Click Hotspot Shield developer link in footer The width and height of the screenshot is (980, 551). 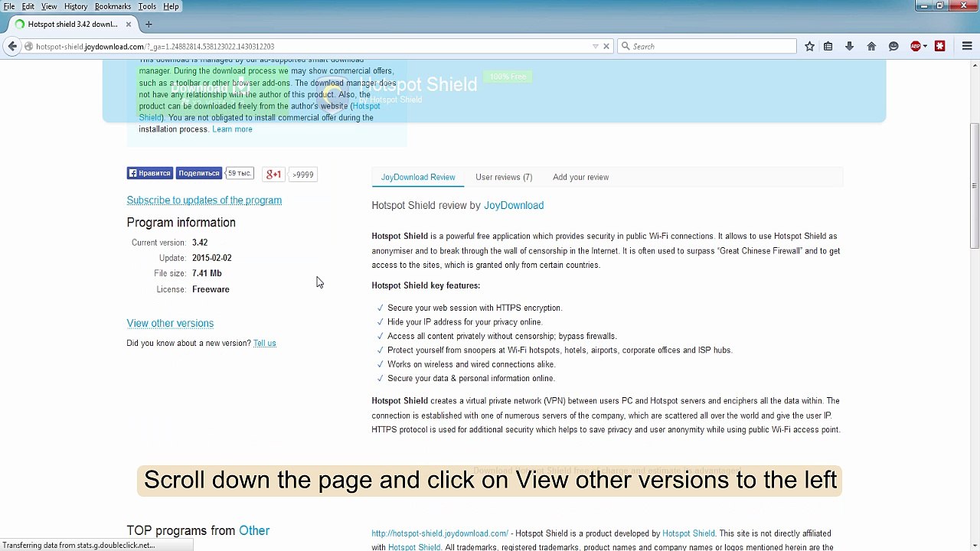click(x=688, y=534)
